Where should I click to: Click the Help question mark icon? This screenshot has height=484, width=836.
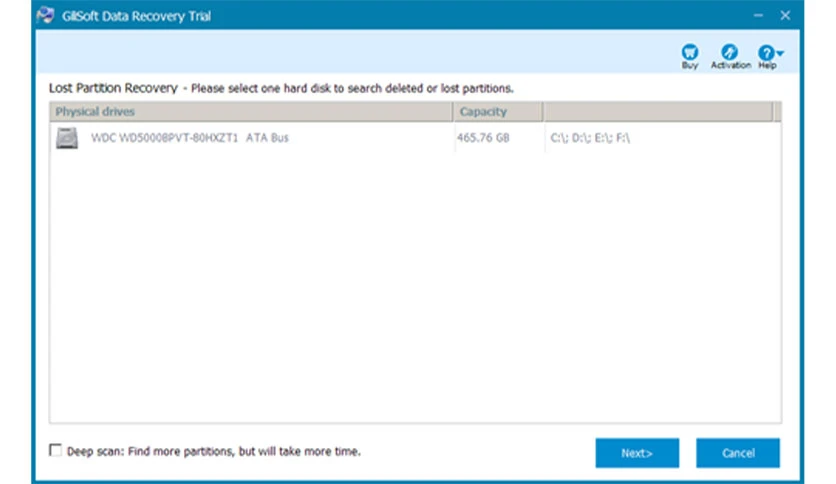[766, 52]
